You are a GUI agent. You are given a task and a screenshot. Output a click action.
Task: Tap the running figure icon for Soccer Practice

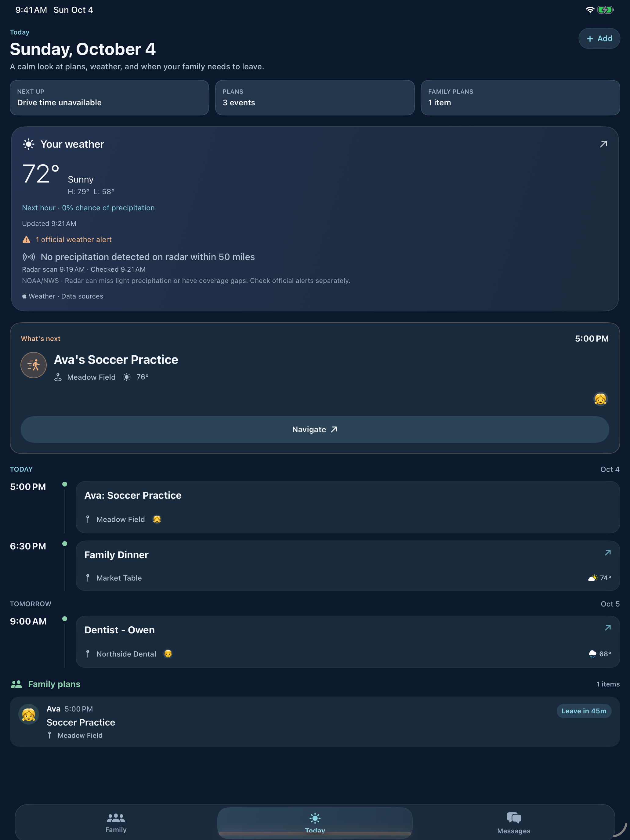[x=33, y=365]
